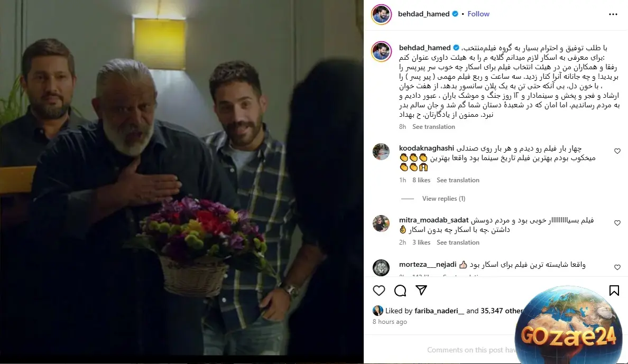This screenshot has height=364, width=628.
Task: Follow behdad_hamed
Action: [x=478, y=14]
